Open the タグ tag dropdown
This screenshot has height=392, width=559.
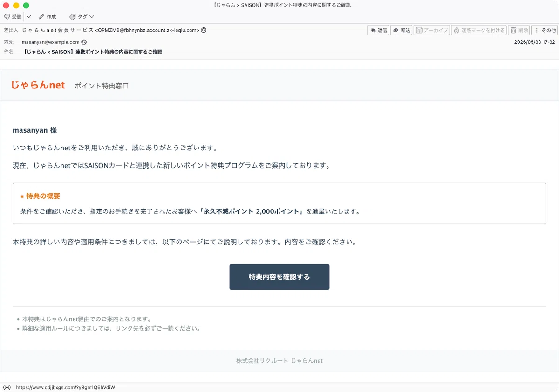click(x=82, y=16)
